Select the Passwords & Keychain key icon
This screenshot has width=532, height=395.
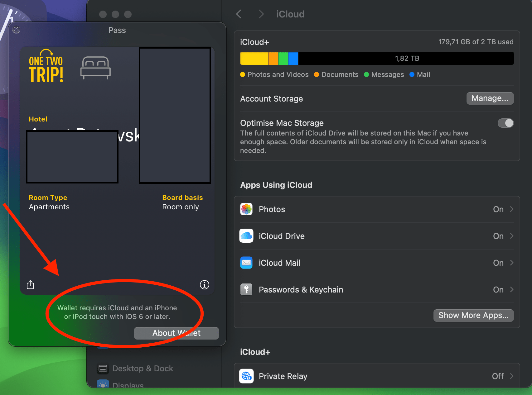(246, 289)
